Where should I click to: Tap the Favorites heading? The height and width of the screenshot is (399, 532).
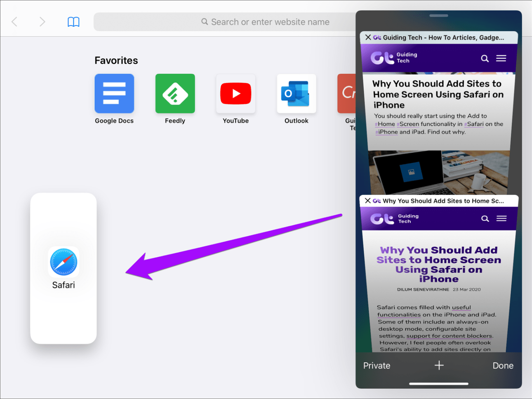(x=116, y=61)
